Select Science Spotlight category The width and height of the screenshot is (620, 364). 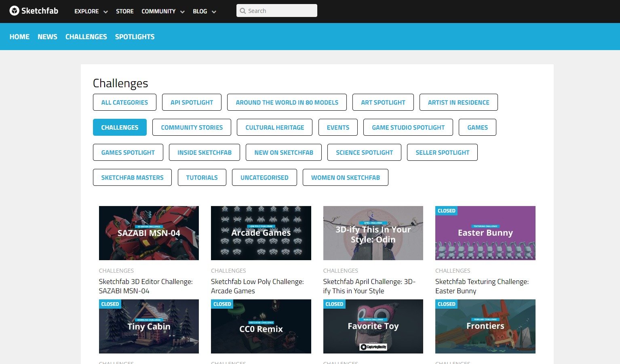pos(364,152)
